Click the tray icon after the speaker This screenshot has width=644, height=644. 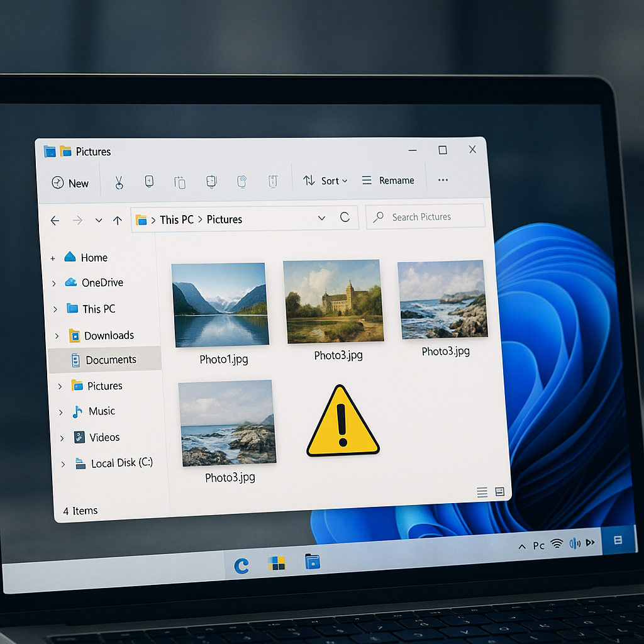(x=591, y=543)
